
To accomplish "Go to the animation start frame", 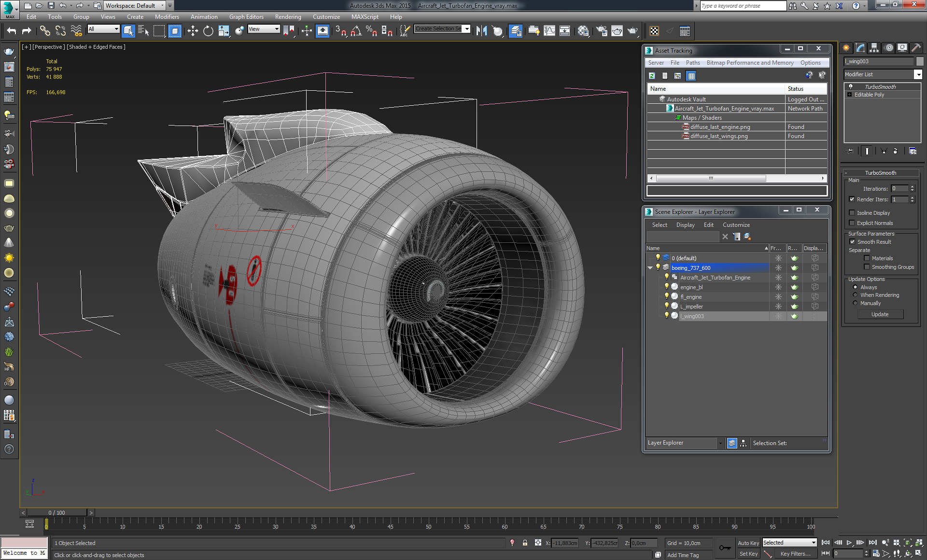I will point(826,543).
